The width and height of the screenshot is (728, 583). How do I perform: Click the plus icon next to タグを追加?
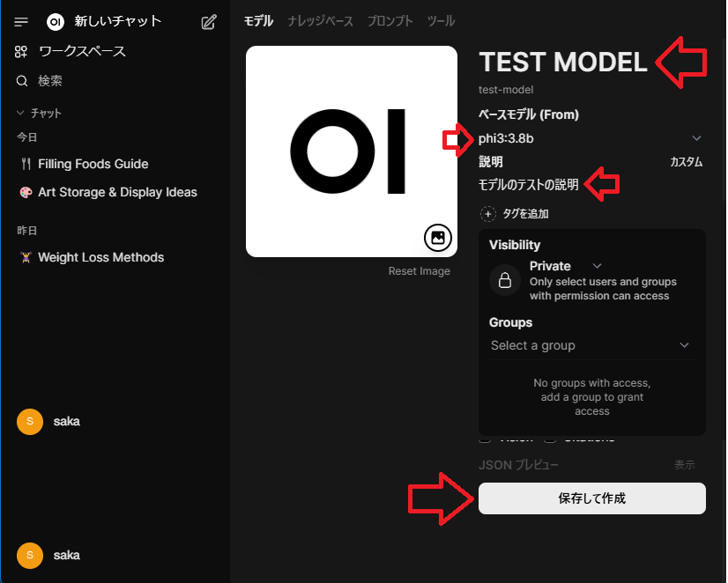[x=487, y=214]
